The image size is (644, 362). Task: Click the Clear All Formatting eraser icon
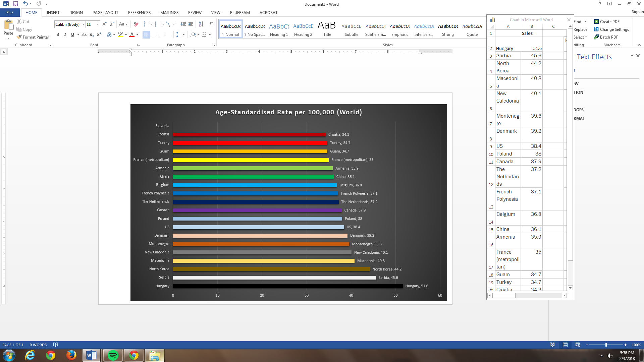(x=136, y=24)
